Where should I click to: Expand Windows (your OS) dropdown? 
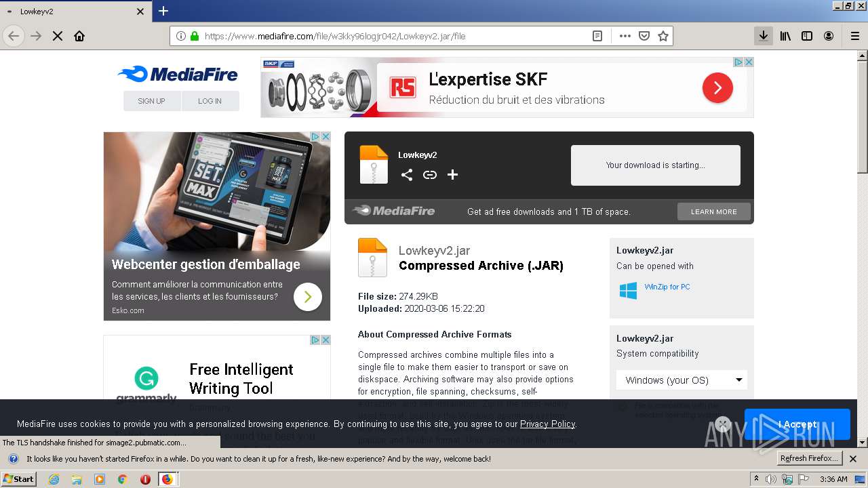coord(682,380)
